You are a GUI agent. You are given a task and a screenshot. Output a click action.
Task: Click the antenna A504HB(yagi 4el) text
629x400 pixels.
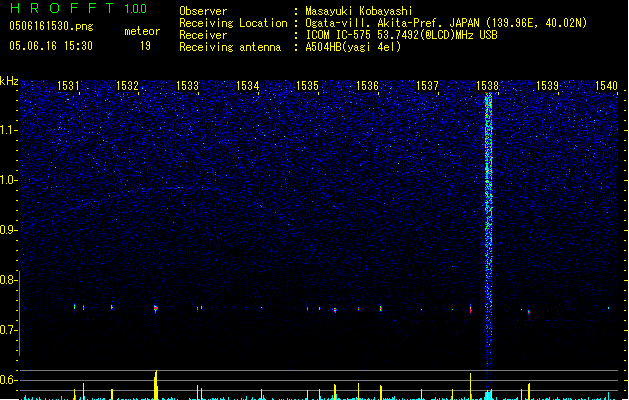tap(353, 47)
